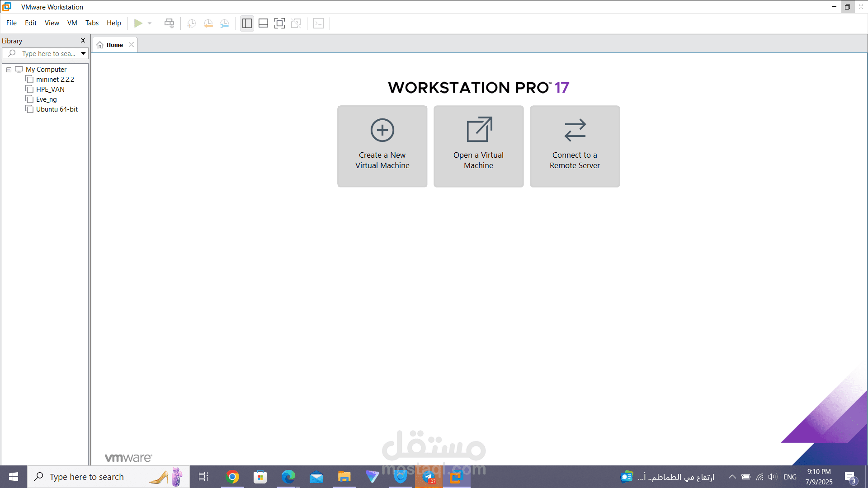Toggle the Library sidebar view
The width and height of the screenshot is (868, 488).
(x=247, y=23)
